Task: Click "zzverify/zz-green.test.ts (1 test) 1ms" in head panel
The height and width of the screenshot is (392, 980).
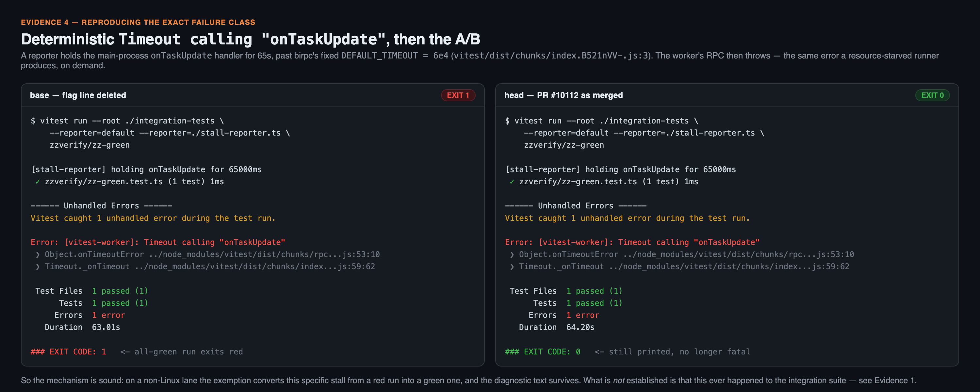Action: [x=609, y=182]
